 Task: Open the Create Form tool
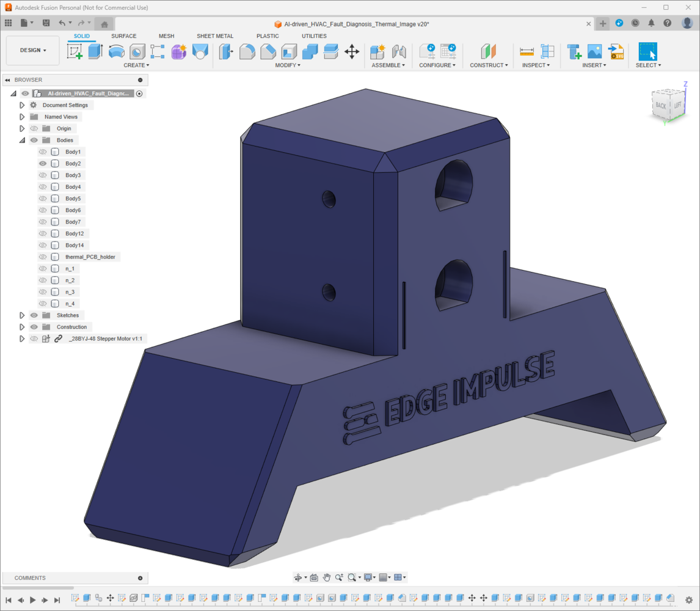pos(179,51)
